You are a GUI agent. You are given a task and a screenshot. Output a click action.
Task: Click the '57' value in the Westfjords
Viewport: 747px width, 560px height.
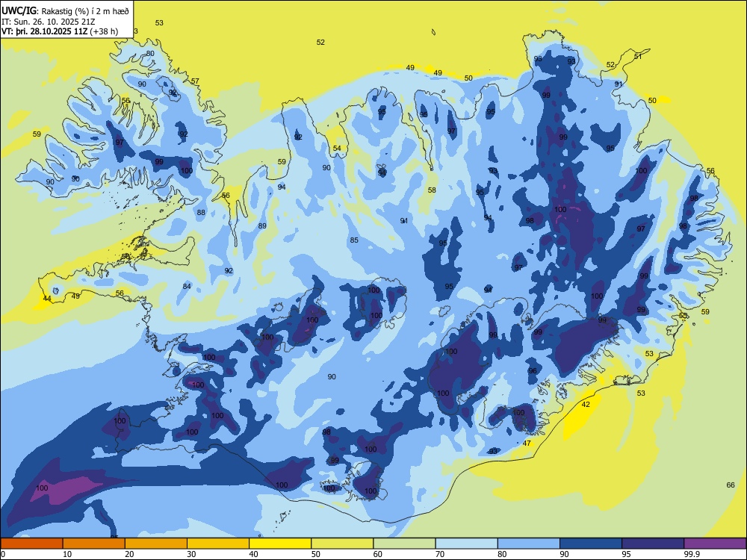195,81
